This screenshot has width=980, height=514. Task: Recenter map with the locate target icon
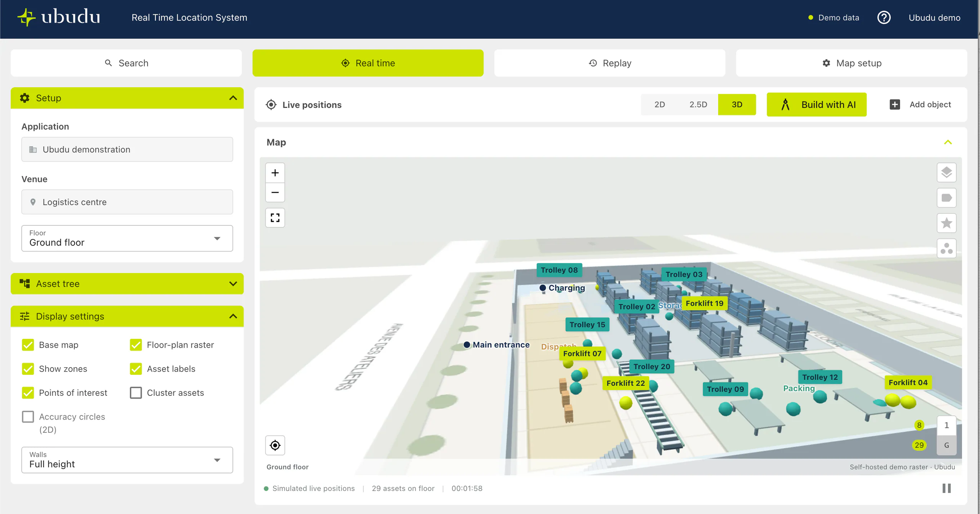click(x=275, y=445)
